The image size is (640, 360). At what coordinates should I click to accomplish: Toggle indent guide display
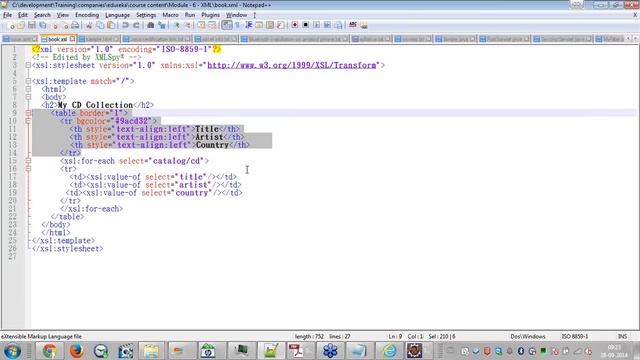(x=249, y=25)
